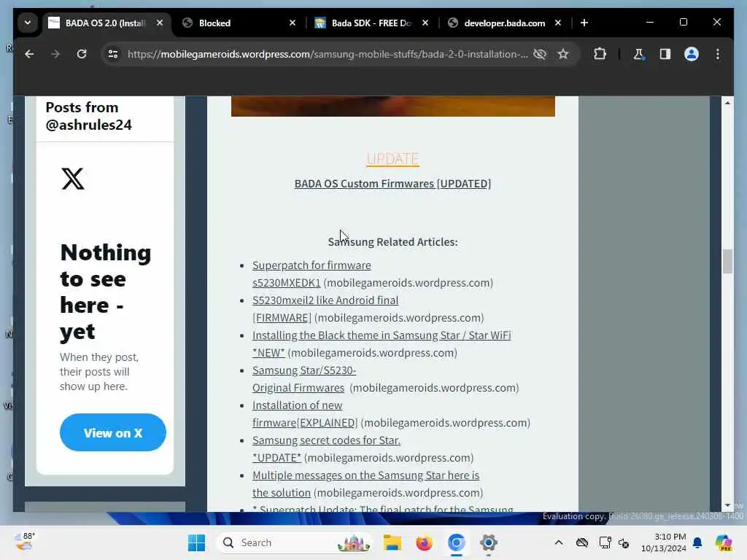The width and height of the screenshot is (747, 560).
Task: Open the Copilot preview icon
Action: pyautogui.click(x=724, y=542)
